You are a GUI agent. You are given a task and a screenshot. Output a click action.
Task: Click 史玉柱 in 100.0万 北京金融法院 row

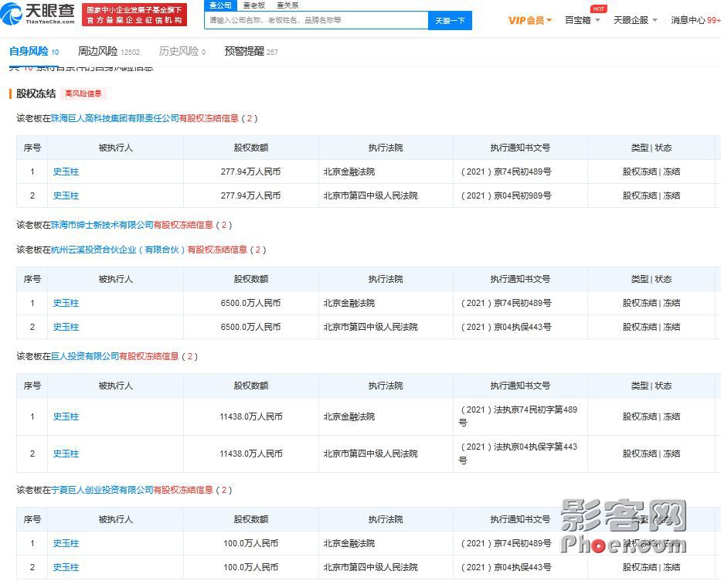(66, 543)
